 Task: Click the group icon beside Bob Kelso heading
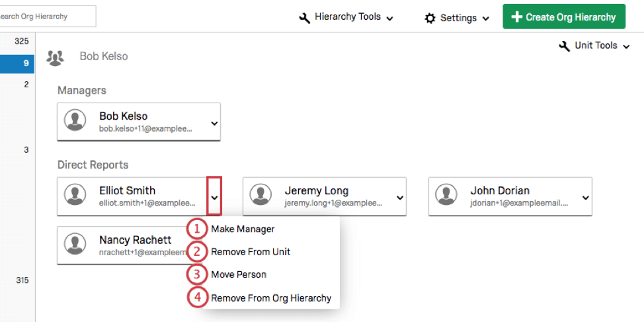(x=55, y=57)
